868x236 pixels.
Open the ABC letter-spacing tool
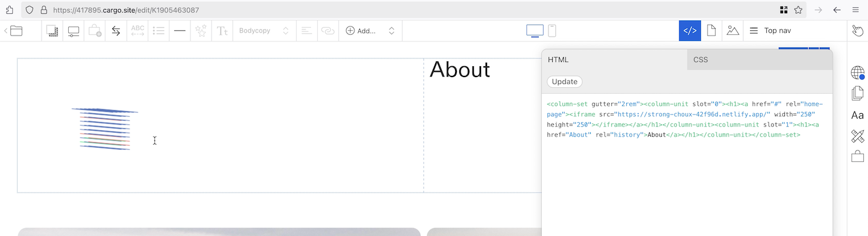point(137,31)
